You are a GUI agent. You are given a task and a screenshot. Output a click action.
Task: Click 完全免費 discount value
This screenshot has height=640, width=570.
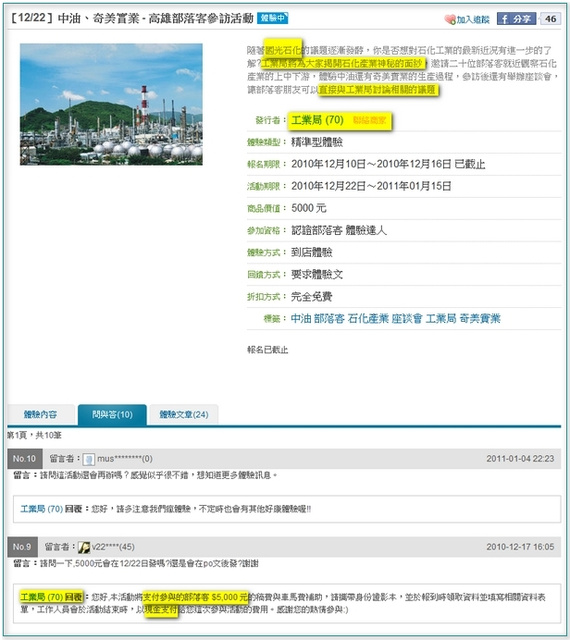point(312,296)
